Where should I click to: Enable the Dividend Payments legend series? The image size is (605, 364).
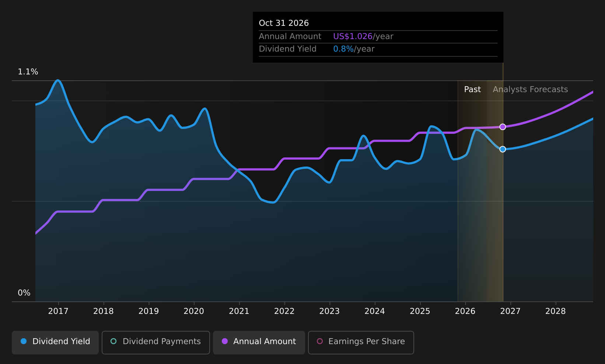(x=155, y=342)
